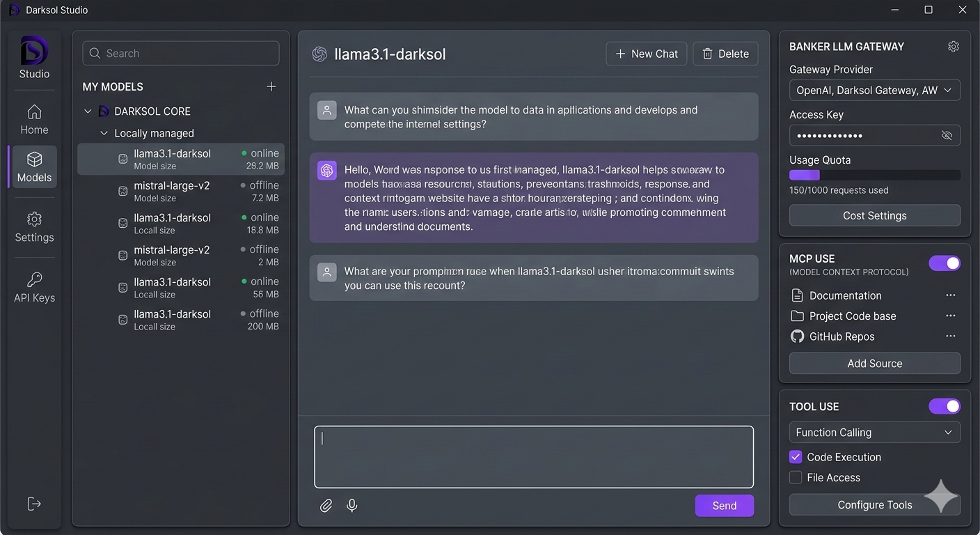Start voice input with the microphone icon

tap(351, 505)
